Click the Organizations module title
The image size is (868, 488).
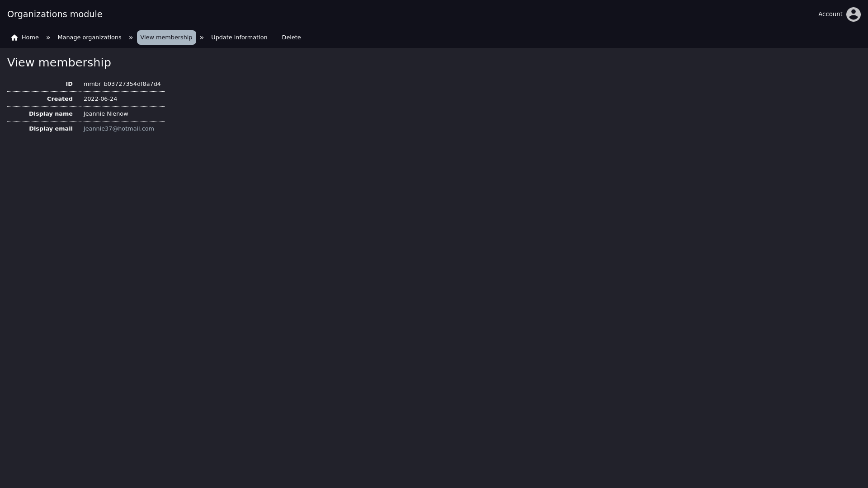(x=55, y=14)
